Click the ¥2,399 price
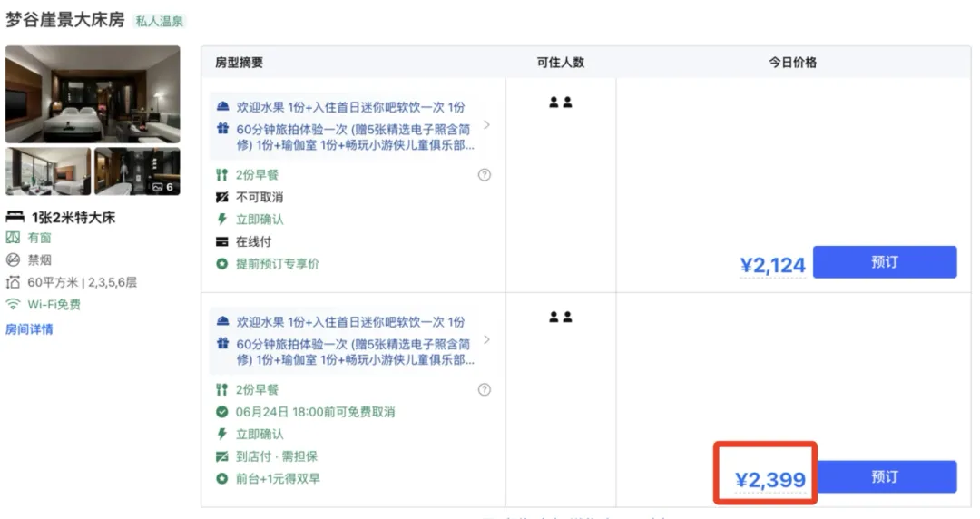 [x=770, y=480]
